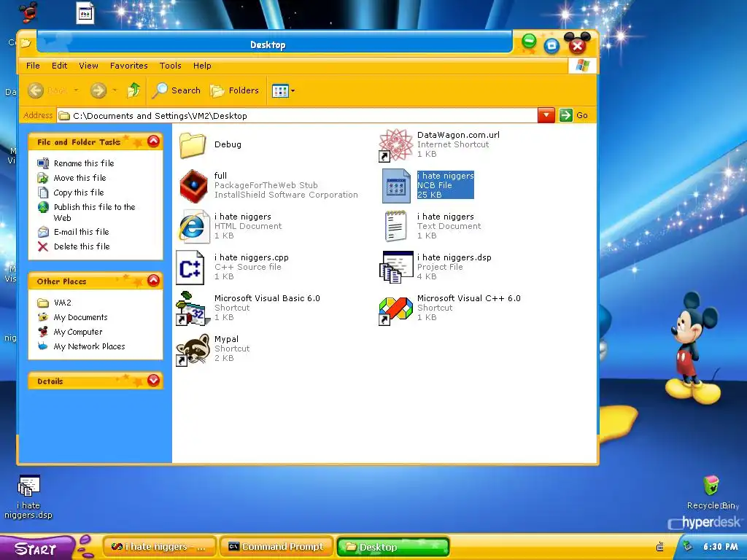Click 'Rename this file' task link
The image size is (747, 560).
[84, 163]
